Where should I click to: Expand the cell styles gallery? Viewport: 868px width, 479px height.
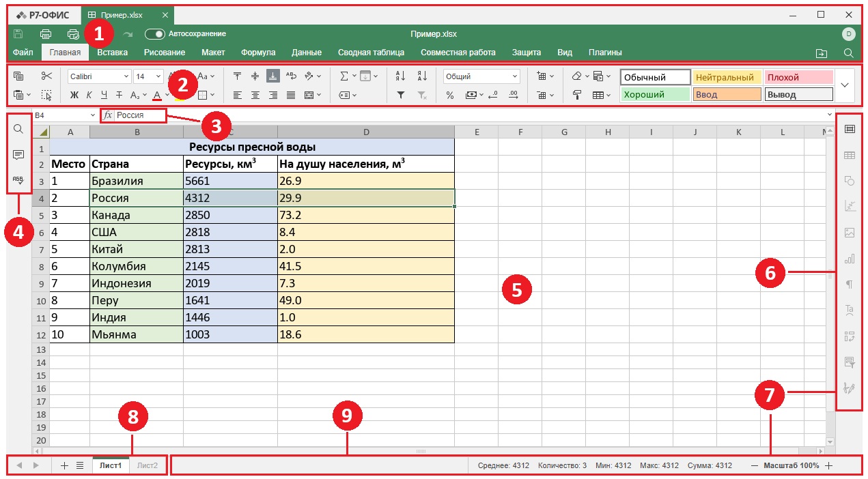(845, 85)
